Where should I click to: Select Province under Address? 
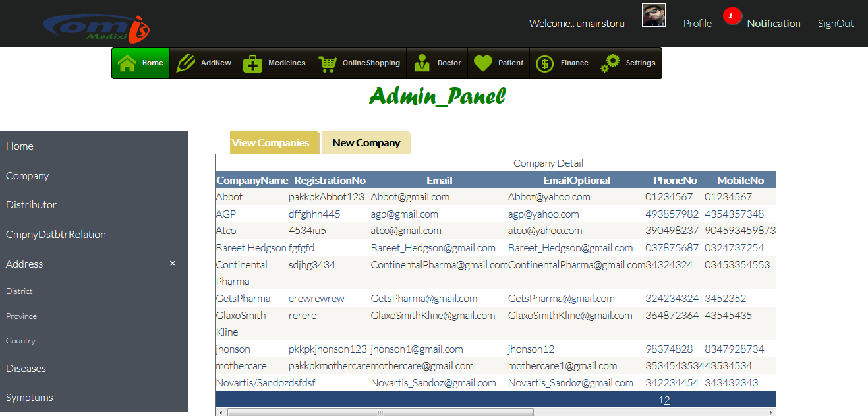(x=22, y=316)
